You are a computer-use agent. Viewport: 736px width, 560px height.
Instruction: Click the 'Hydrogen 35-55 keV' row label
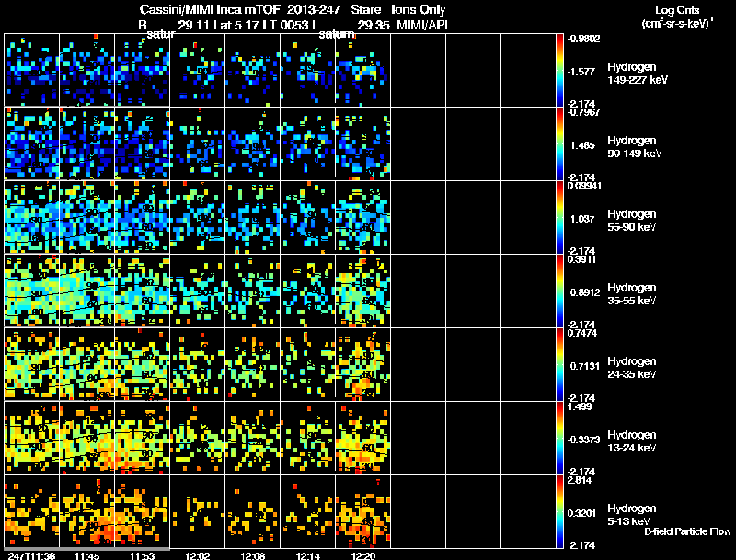coord(632,294)
